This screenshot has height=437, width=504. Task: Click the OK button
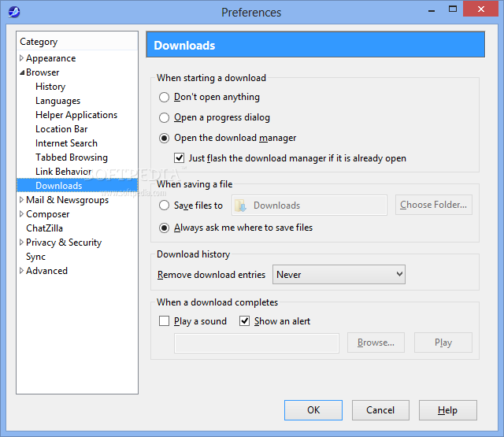[313, 410]
